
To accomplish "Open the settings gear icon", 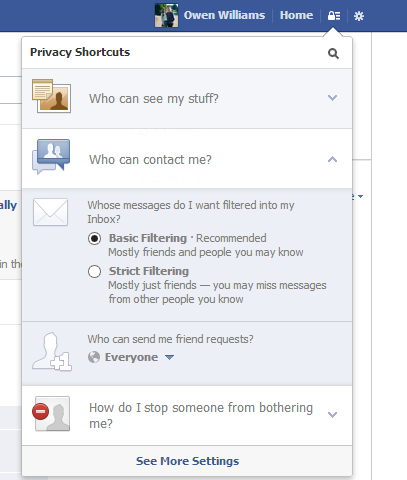I will click(359, 16).
